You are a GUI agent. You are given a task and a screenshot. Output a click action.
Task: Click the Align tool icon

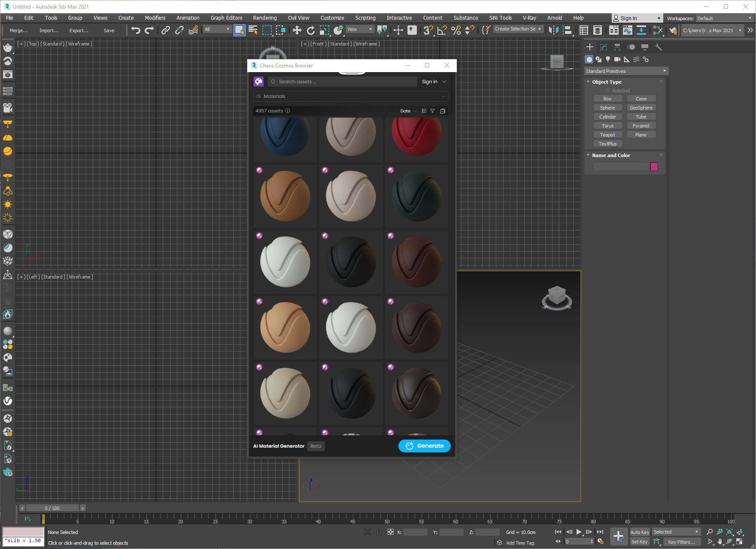568,30
